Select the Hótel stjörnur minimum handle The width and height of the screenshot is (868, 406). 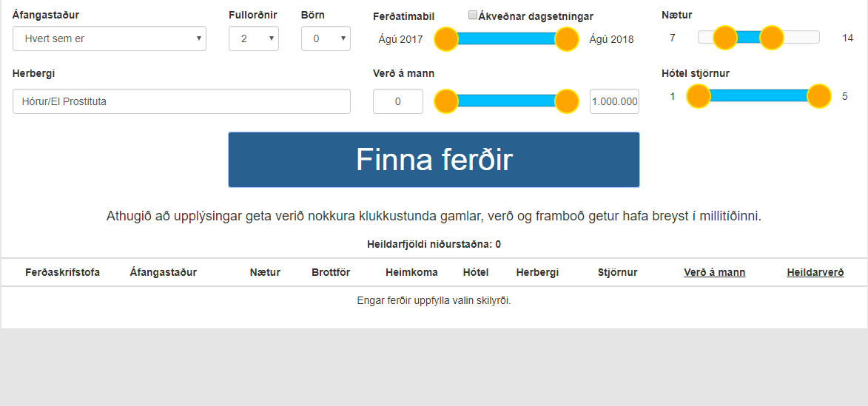[x=699, y=96]
